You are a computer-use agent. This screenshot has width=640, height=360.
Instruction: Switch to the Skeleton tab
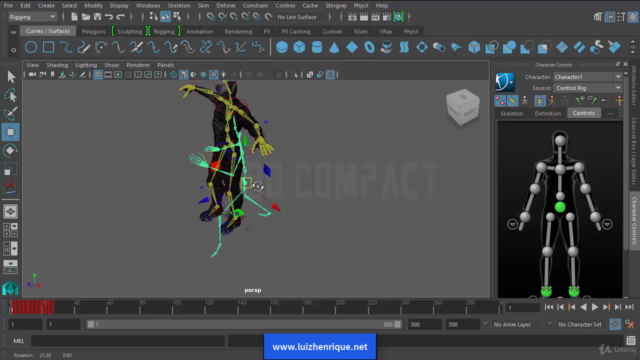tap(511, 113)
